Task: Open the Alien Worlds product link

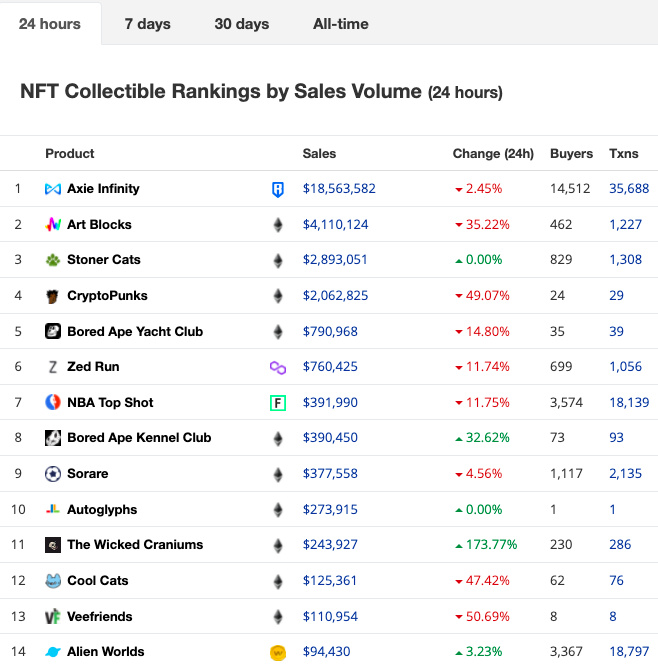Action: pyautogui.click(x=106, y=652)
